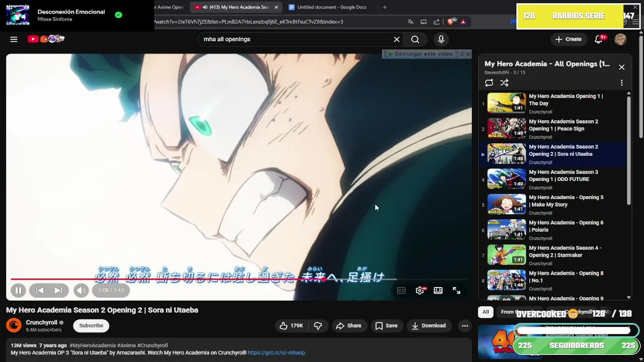
Task: Open Create menu button
Action: tap(568, 39)
